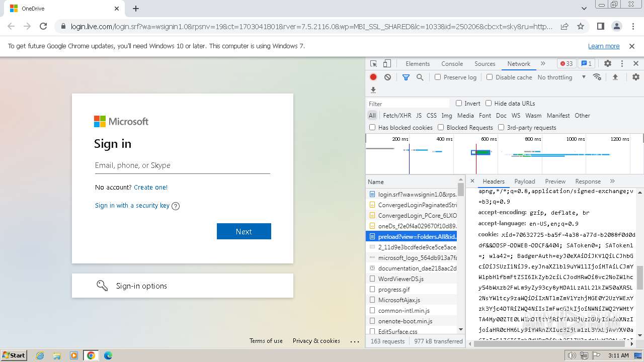Open Learn more link in infobar
This screenshot has height=362, width=644.
604,46
